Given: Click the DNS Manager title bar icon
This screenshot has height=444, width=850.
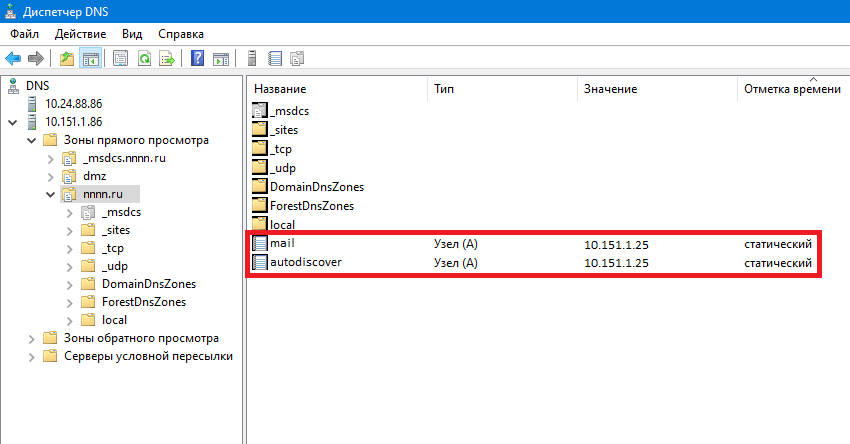Looking at the screenshot, I should (10, 11).
